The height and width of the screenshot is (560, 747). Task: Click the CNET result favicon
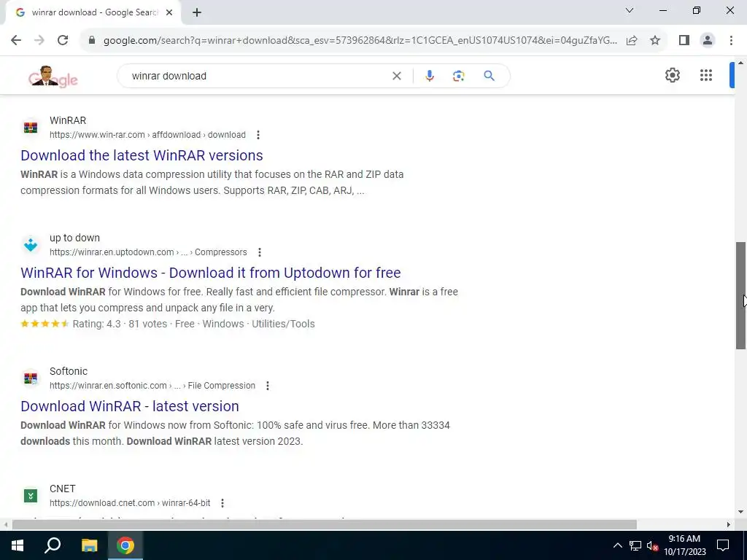pyautogui.click(x=31, y=496)
